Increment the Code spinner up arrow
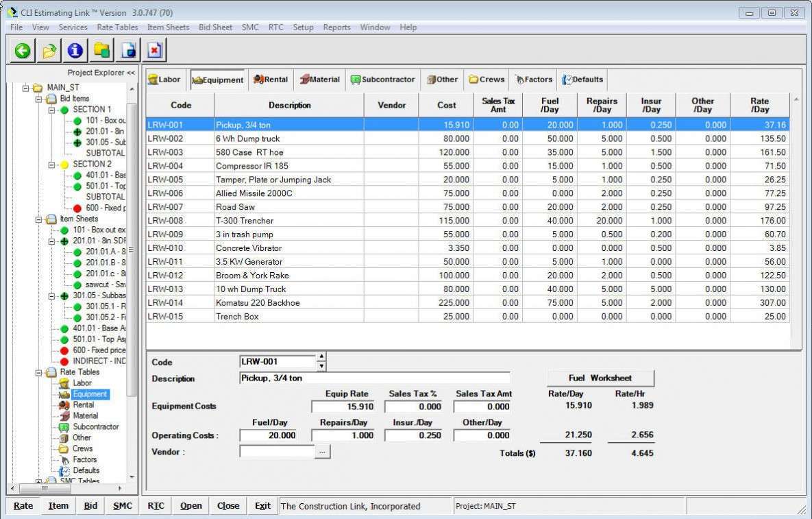Viewport: 812px width, 519px height. point(321,357)
